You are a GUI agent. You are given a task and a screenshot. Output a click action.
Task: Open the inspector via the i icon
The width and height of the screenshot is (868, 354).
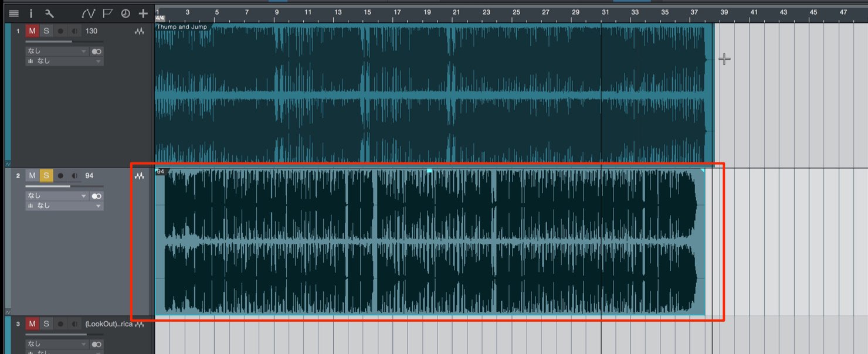tap(31, 13)
